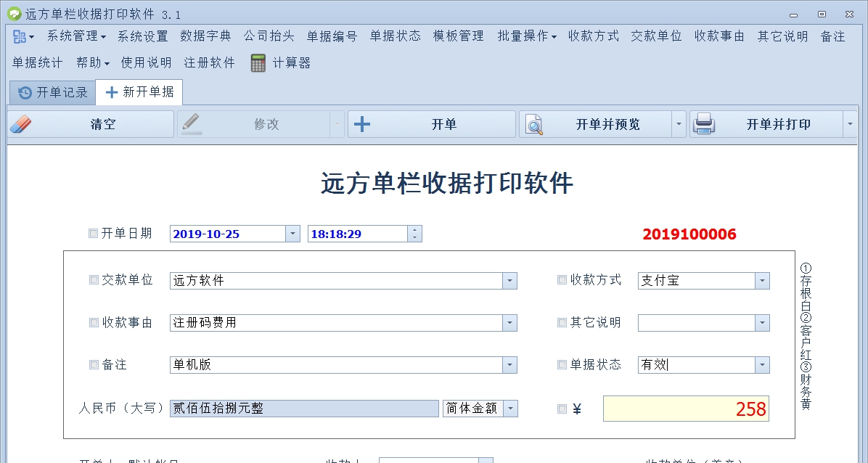Viewport: 868px width, 463px height.
Task: Check the ¥ checkbox beside the amount field
Action: click(562, 409)
